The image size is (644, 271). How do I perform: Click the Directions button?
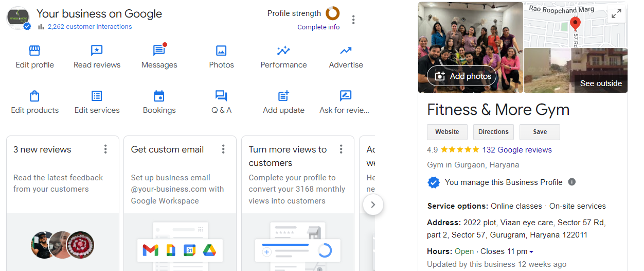[x=493, y=132]
